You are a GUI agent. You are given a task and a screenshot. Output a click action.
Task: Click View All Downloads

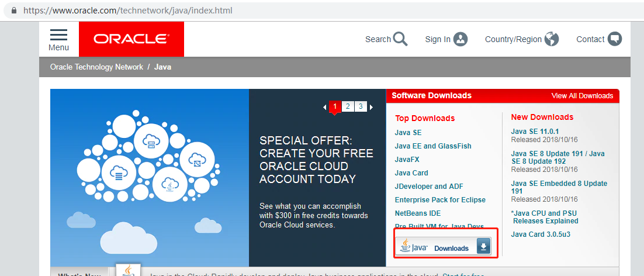[583, 96]
